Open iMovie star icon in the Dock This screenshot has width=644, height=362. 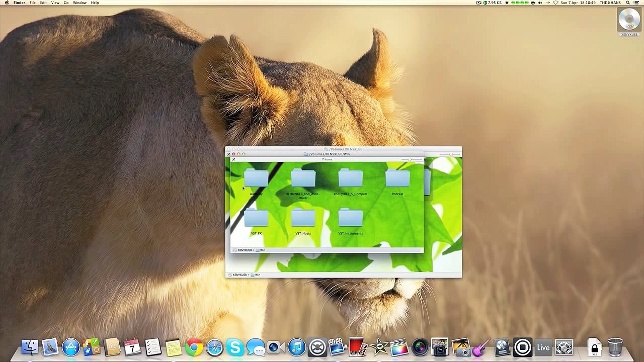coord(379,347)
